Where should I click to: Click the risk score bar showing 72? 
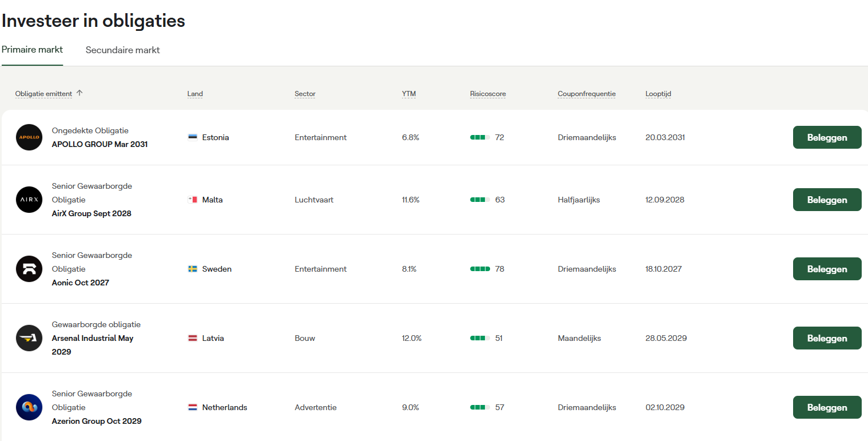click(480, 137)
